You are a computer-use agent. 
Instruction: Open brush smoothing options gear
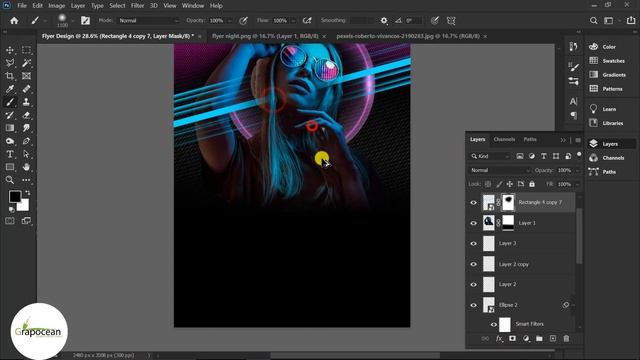tap(384, 20)
